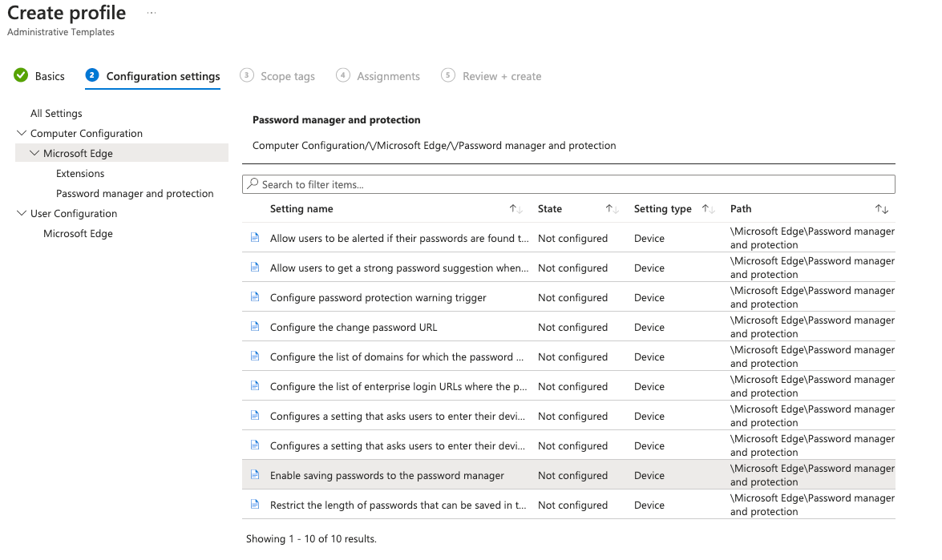Open 'Enable saving passwords to the password manager' setting
Viewport: 942px width, 560px height.
click(387, 475)
